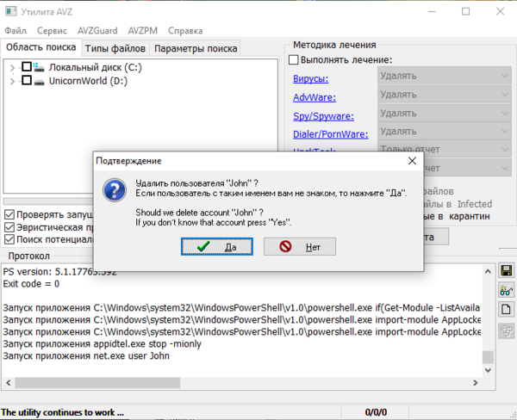
Task: Check the UnicornWorld (D:) checkbox
Action: click(x=27, y=80)
